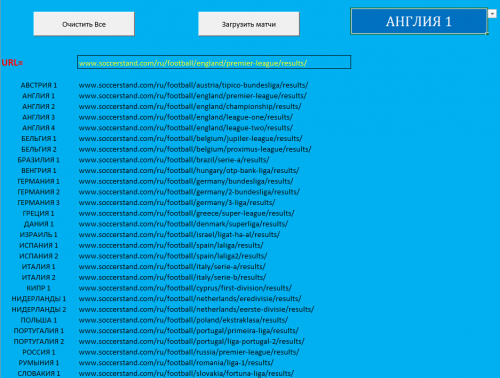
Task: Select the ПОРТУГАЛИЯ 2 label cell
Action: pos(39,341)
